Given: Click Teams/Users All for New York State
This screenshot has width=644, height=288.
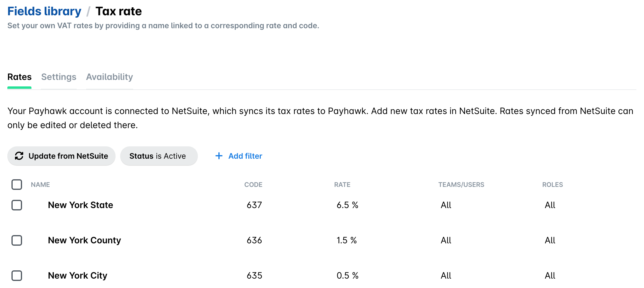Looking at the screenshot, I should point(446,205).
